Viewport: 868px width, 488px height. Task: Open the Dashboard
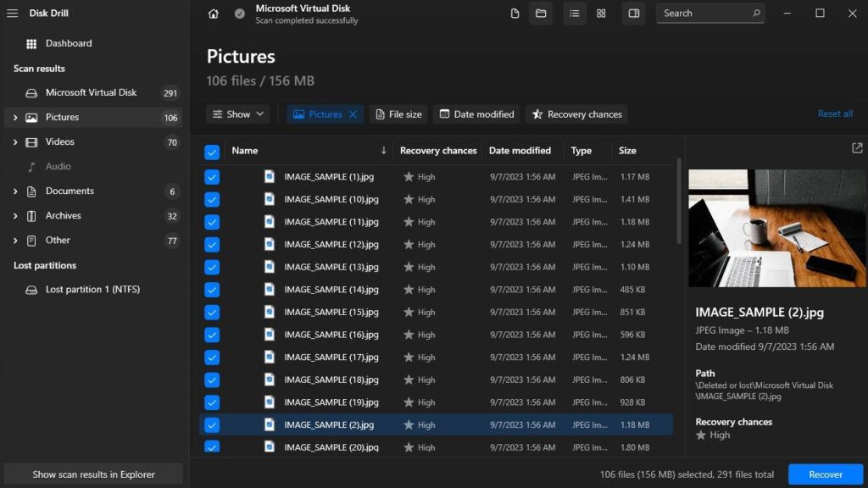point(69,42)
